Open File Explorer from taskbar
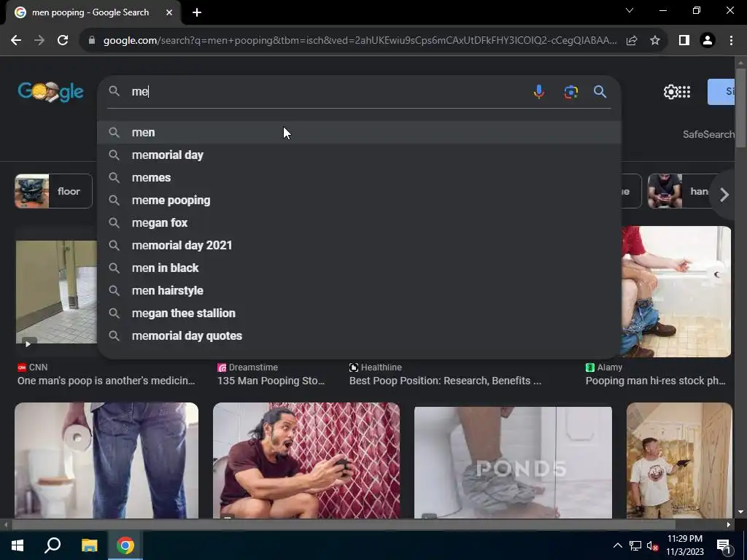Image resolution: width=747 pixels, height=560 pixels. 89,545
